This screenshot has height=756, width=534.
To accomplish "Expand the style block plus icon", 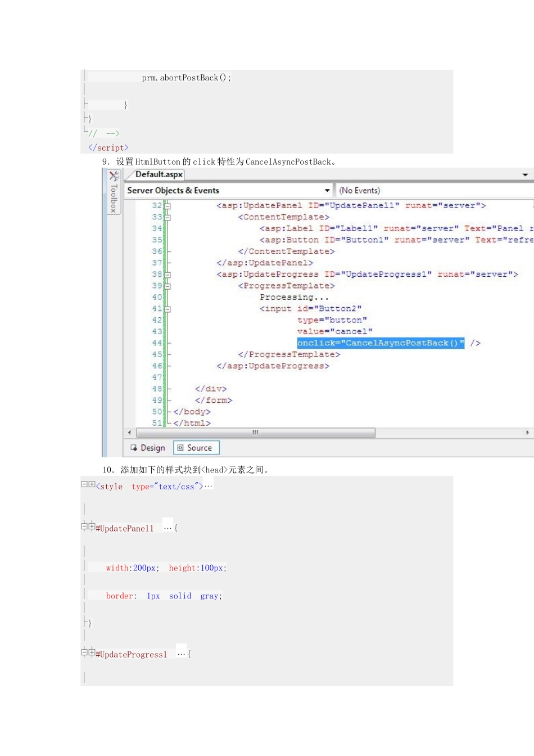I will [x=92, y=484].
